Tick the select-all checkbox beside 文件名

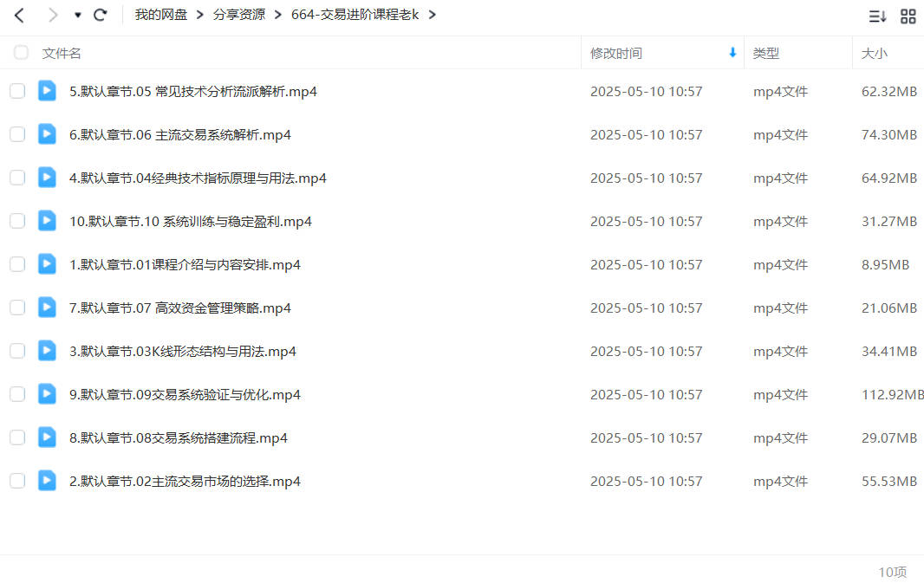coord(21,53)
